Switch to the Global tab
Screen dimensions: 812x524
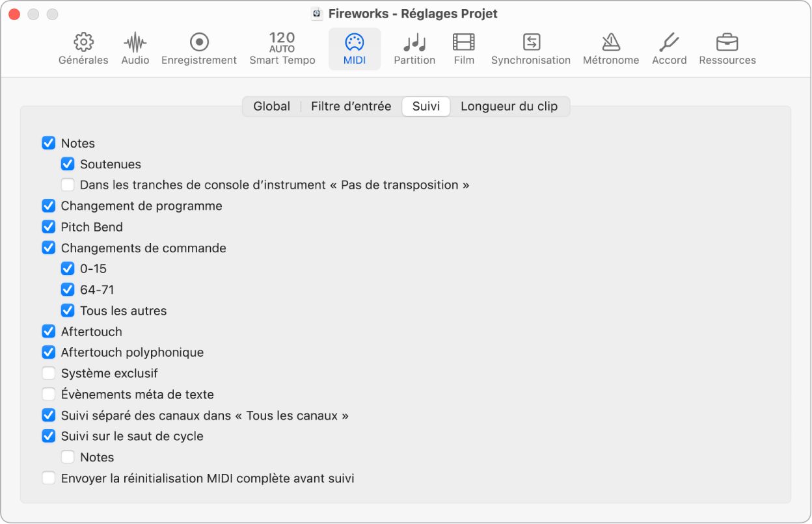coord(272,107)
